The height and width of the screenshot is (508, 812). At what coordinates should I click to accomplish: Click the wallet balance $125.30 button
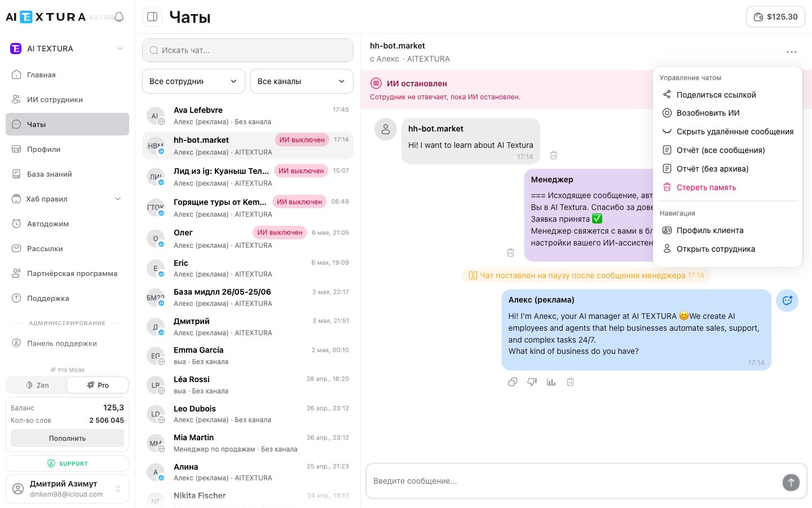pos(775,17)
